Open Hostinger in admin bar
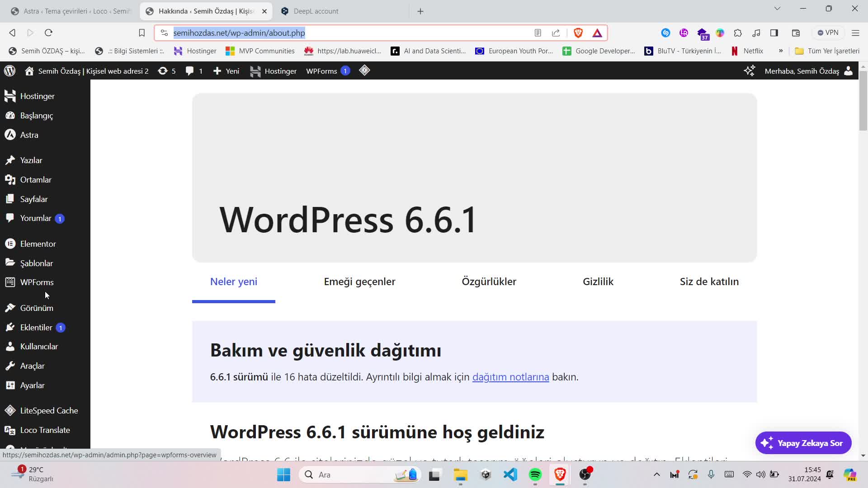This screenshot has width=868, height=488. pos(274,71)
